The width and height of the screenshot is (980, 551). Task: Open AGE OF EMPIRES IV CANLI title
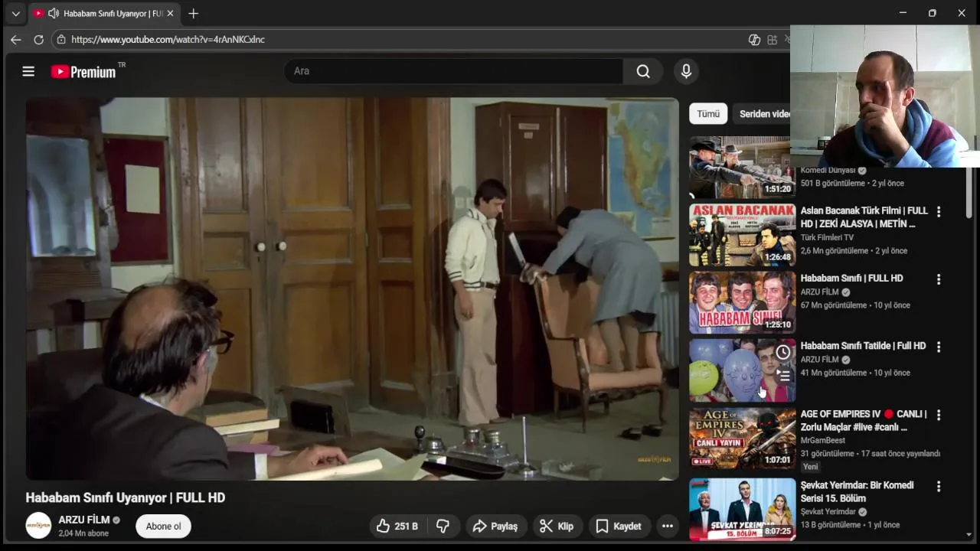(x=864, y=420)
